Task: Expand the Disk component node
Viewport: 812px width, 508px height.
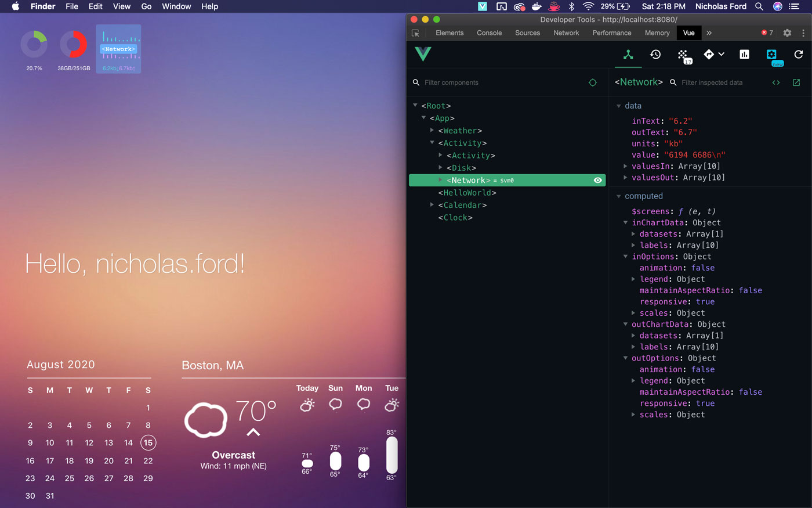Action: pos(441,168)
